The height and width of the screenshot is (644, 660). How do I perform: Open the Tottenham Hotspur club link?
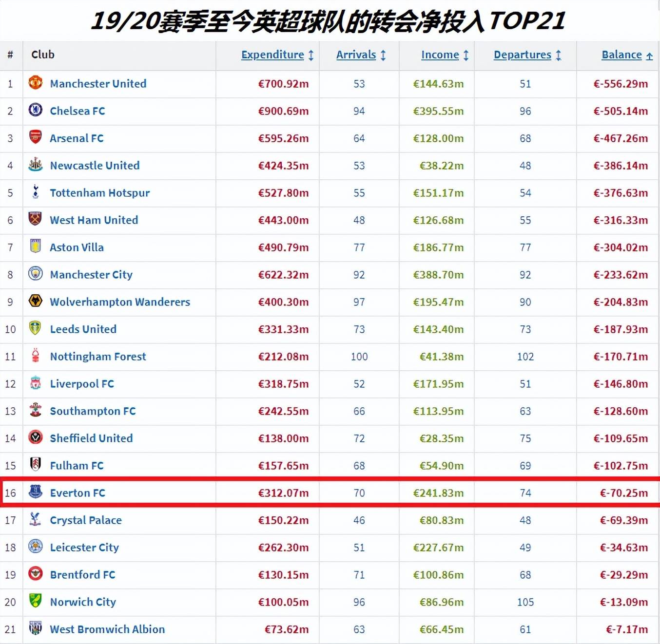click(99, 193)
